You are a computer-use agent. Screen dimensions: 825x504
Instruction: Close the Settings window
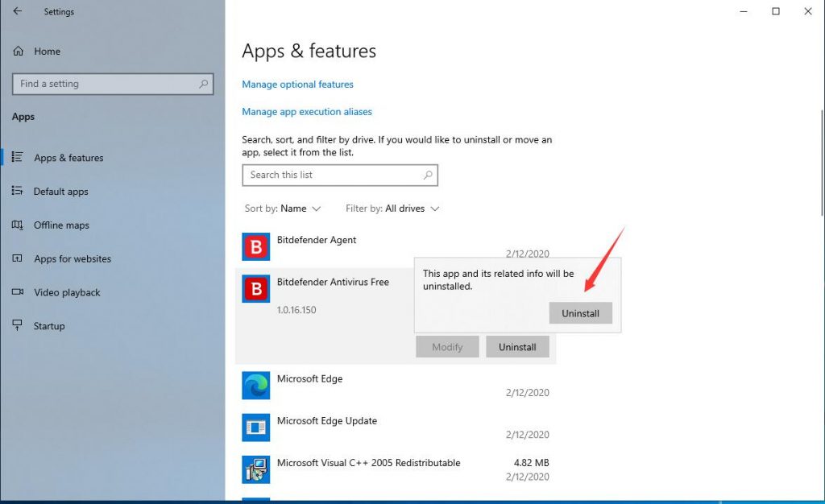(x=808, y=11)
